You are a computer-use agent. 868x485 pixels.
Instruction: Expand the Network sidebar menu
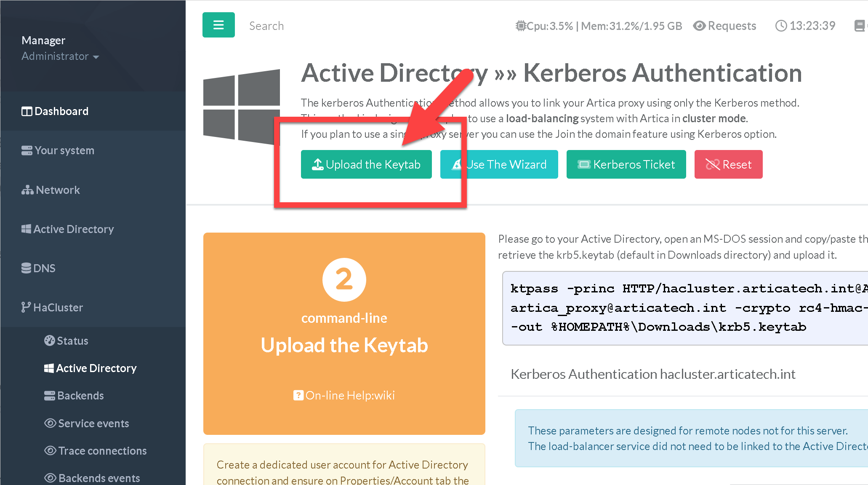(51, 190)
